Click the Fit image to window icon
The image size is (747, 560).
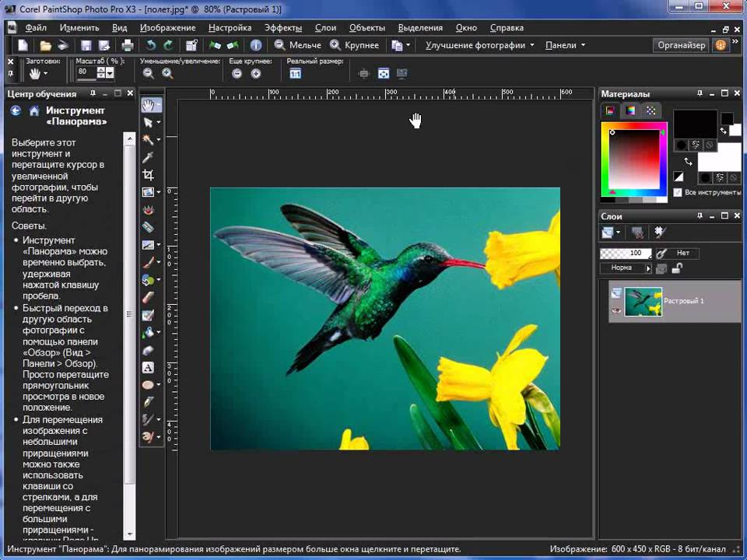click(x=384, y=73)
